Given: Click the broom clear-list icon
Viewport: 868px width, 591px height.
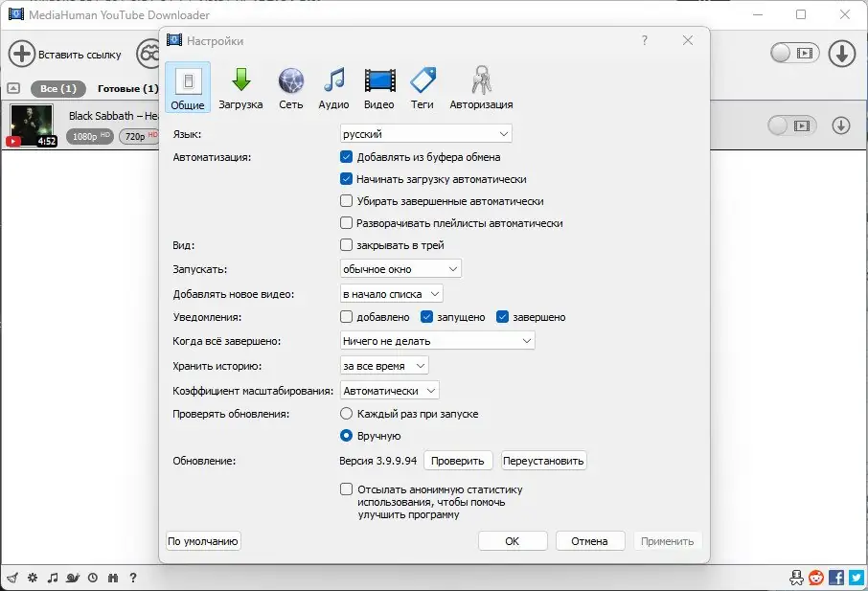Looking at the screenshot, I should (12, 578).
